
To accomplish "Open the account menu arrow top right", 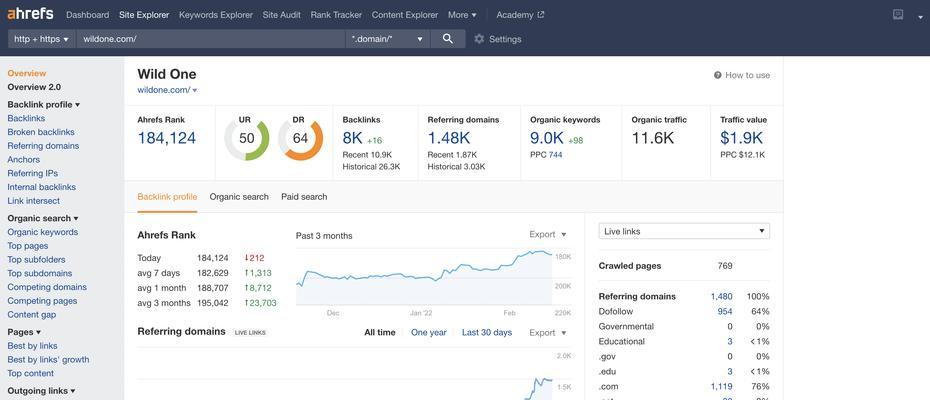I will tap(920, 17).
